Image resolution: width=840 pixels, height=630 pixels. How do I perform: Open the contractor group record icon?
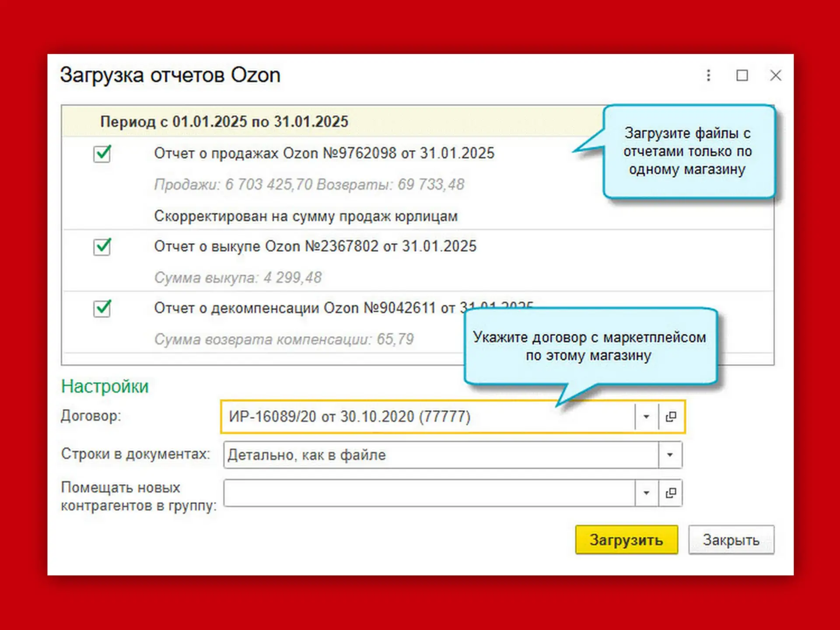click(671, 493)
